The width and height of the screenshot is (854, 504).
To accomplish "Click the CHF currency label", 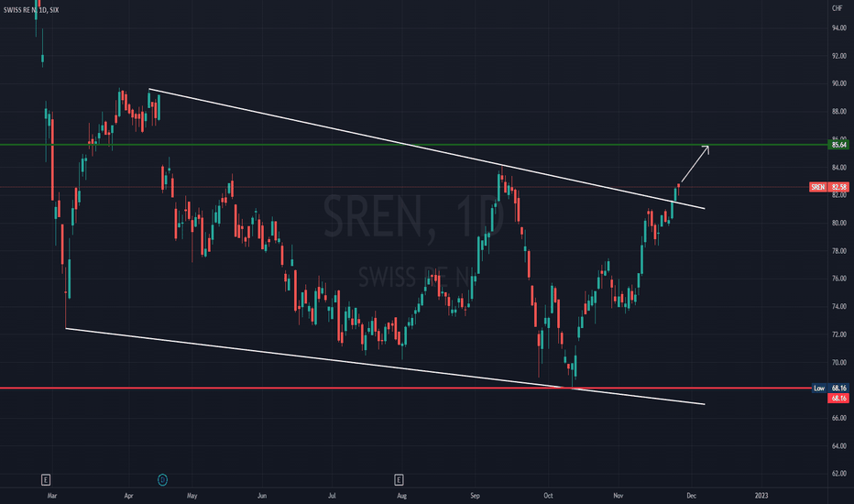I will pos(837,8).
